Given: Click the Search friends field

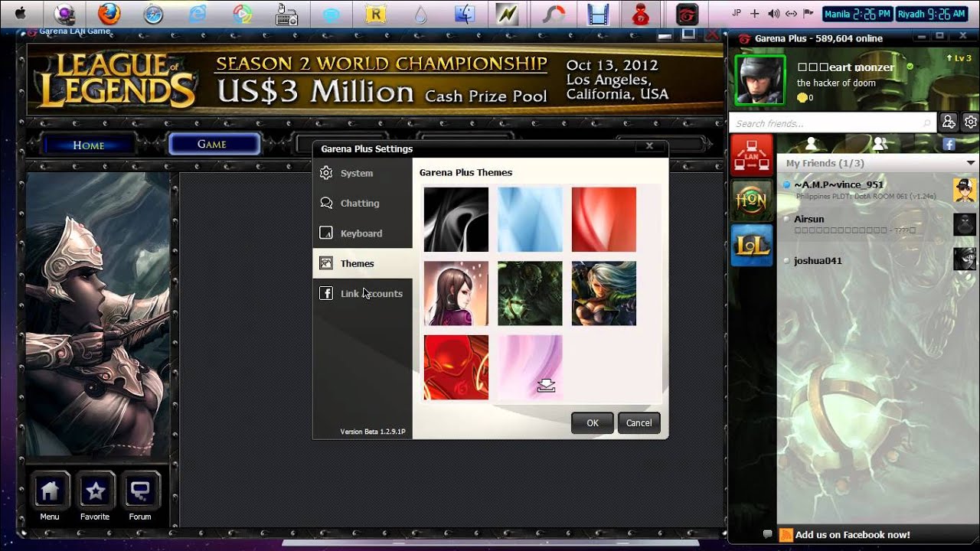Looking at the screenshot, I should [x=833, y=122].
